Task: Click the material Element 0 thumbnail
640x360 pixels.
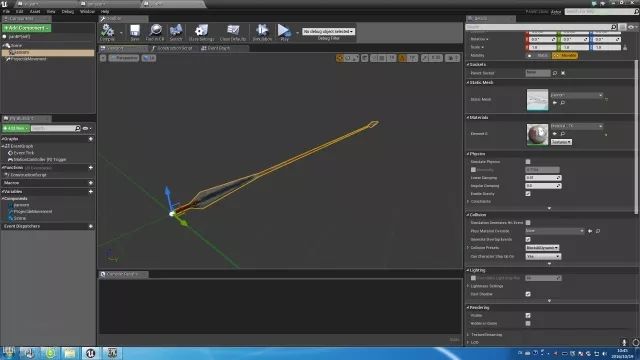Action: pos(537,134)
